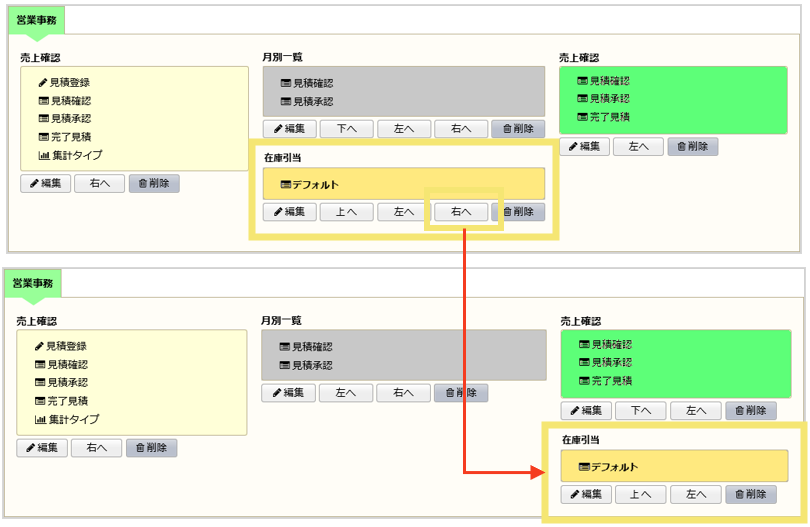The image size is (810, 527).
Task: Edit the upper panel's green 売上確認 group
Action: (583, 146)
